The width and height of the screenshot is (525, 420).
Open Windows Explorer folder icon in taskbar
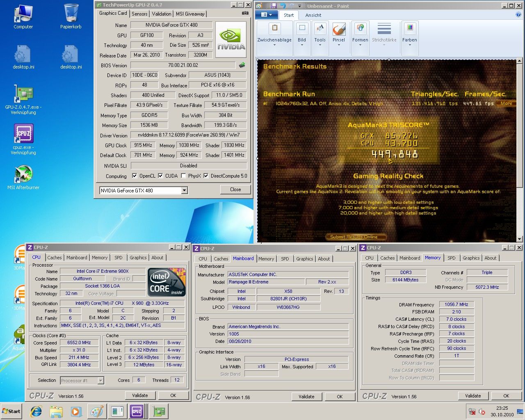click(x=56, y=411)
